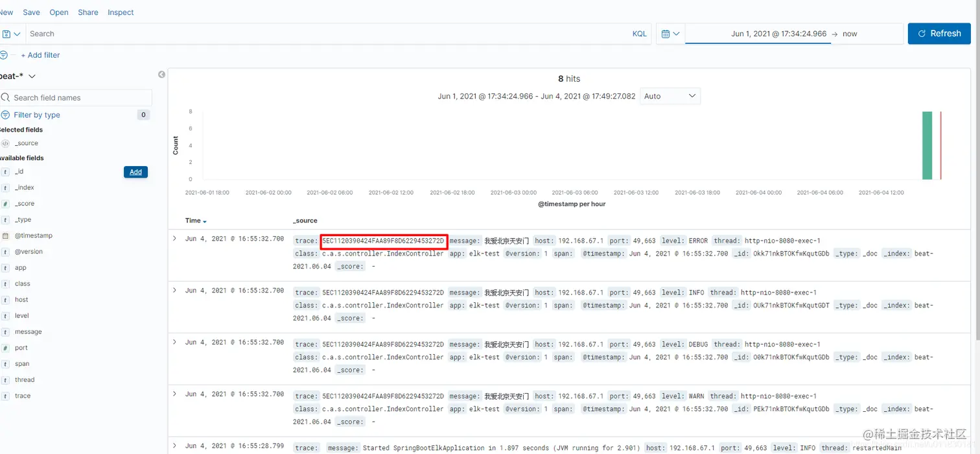The image size is (980, 454).
Task: Open the beat-* index pattern dropdown
Action: click(18, 76)
